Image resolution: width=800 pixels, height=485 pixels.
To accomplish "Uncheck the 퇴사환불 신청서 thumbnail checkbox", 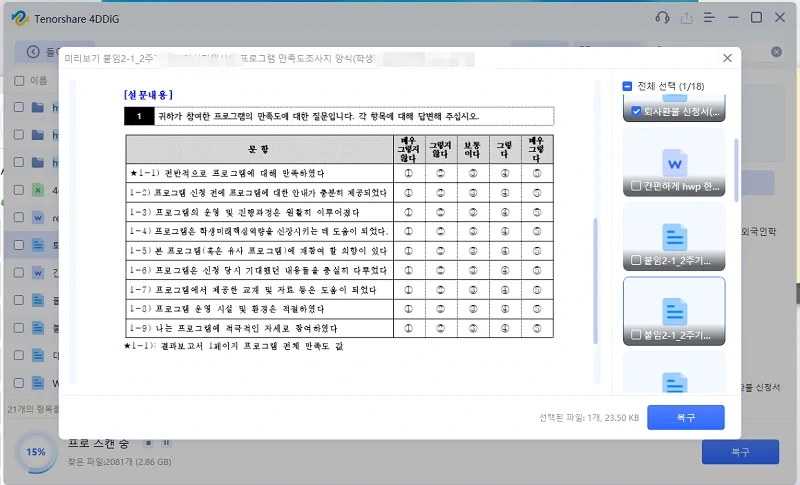I will [x=636, y=111].
